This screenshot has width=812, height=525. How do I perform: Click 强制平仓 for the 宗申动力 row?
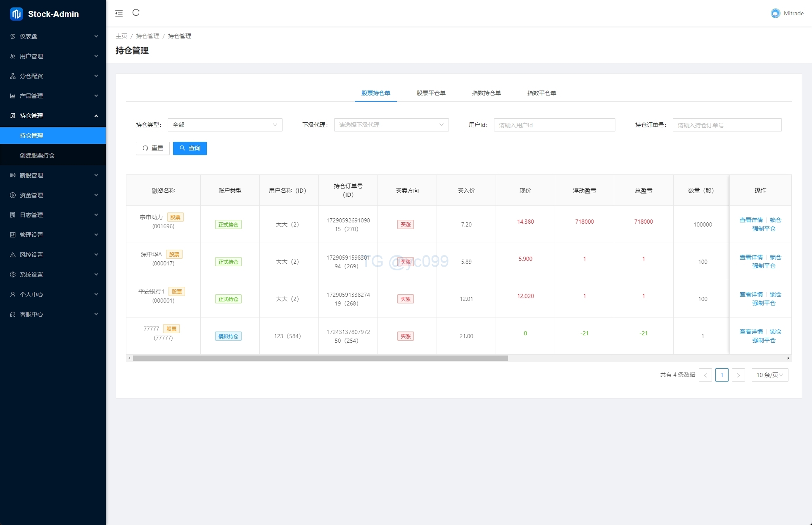click(764, 229)
